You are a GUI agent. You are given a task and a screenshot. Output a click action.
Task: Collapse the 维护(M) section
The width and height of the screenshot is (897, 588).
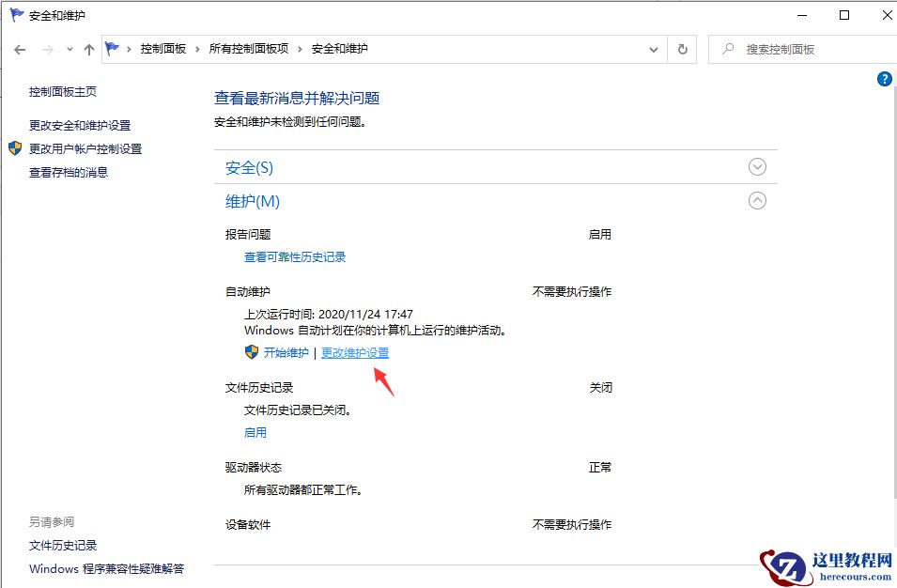pos(757,200)
